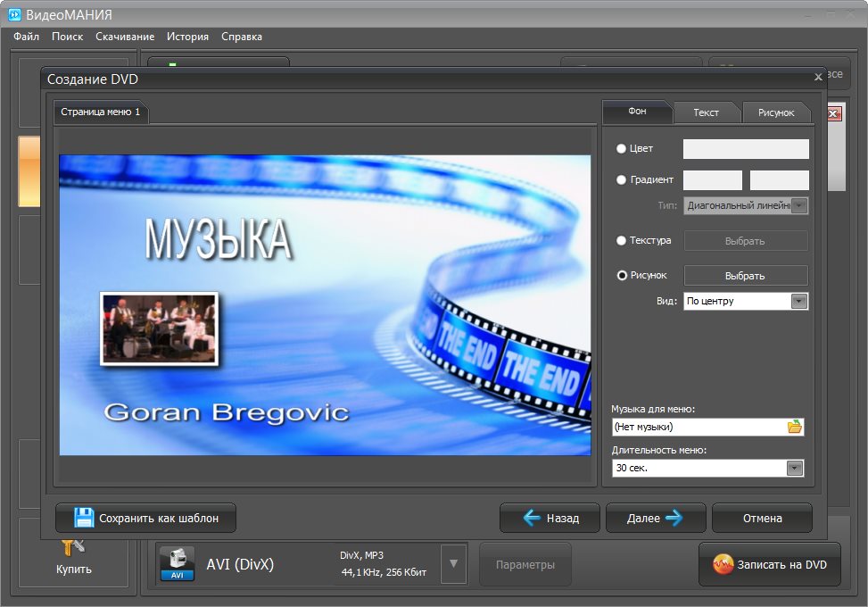Click the keys icon above Купить

click(72, 548)
